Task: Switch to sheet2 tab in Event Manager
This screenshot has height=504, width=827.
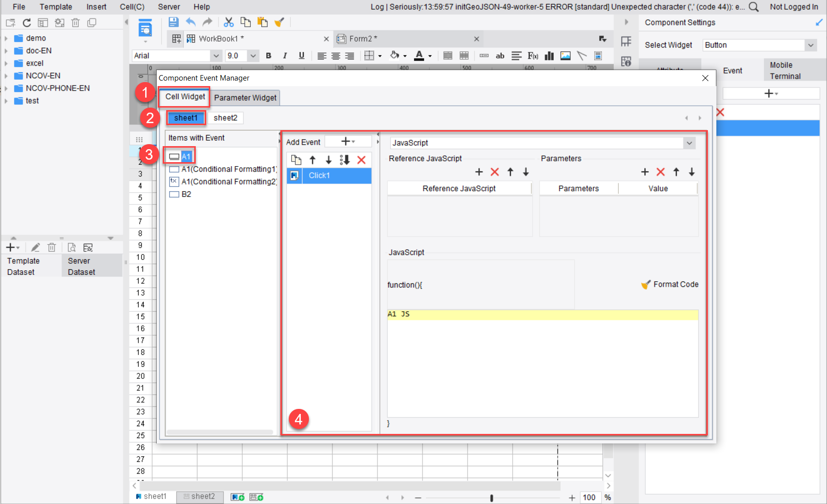Action: point(225,118)
